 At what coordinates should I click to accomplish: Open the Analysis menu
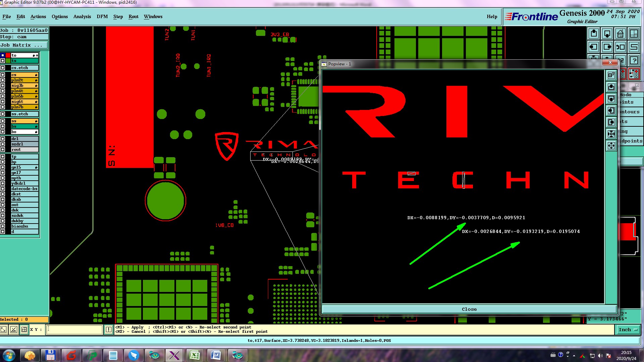point(82,16)
